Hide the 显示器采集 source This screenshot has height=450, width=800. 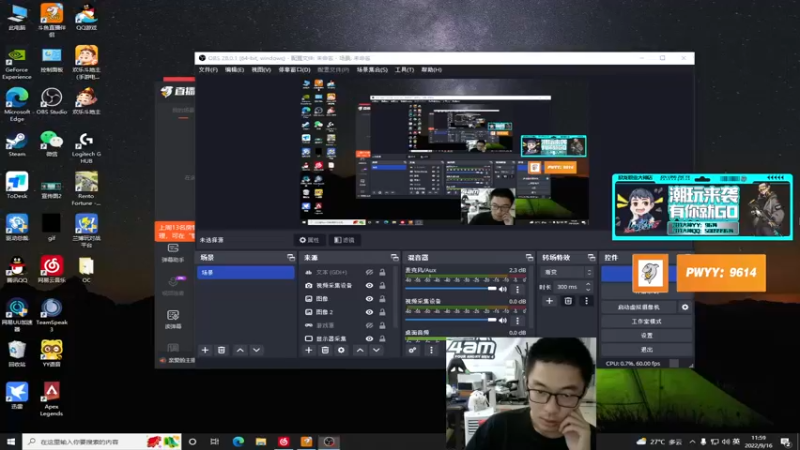[369, 338]
